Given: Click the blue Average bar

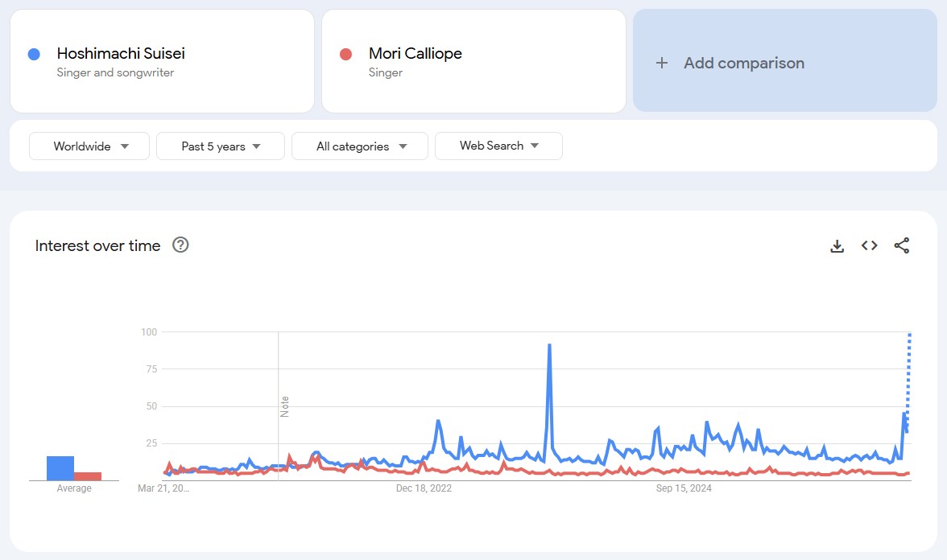Looking at the screenshot, I should [60, 468].
